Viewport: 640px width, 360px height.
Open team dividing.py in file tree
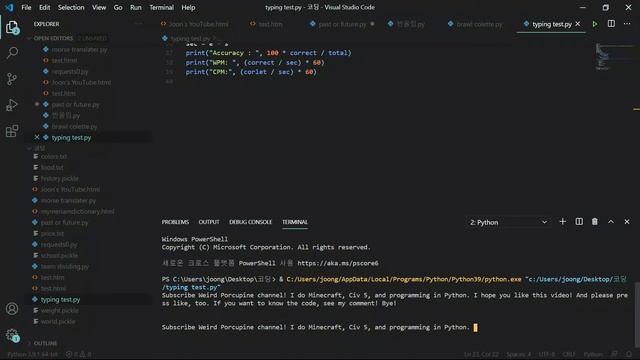64,267
